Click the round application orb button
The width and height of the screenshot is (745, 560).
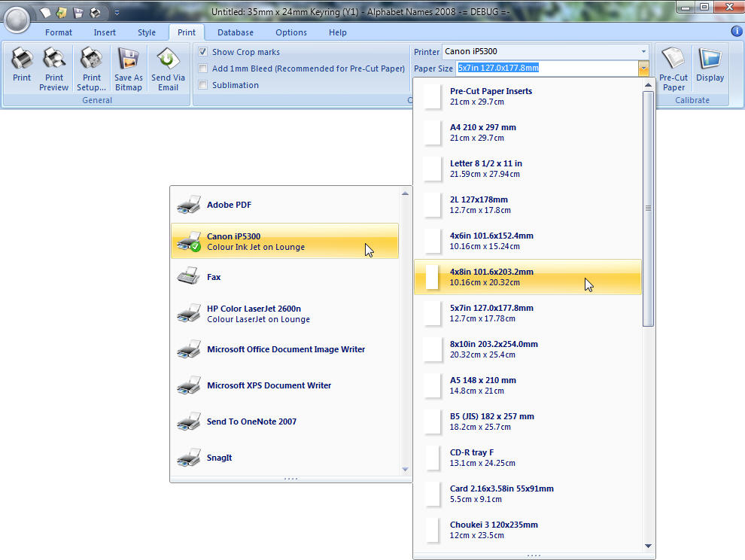click(17, 19)
